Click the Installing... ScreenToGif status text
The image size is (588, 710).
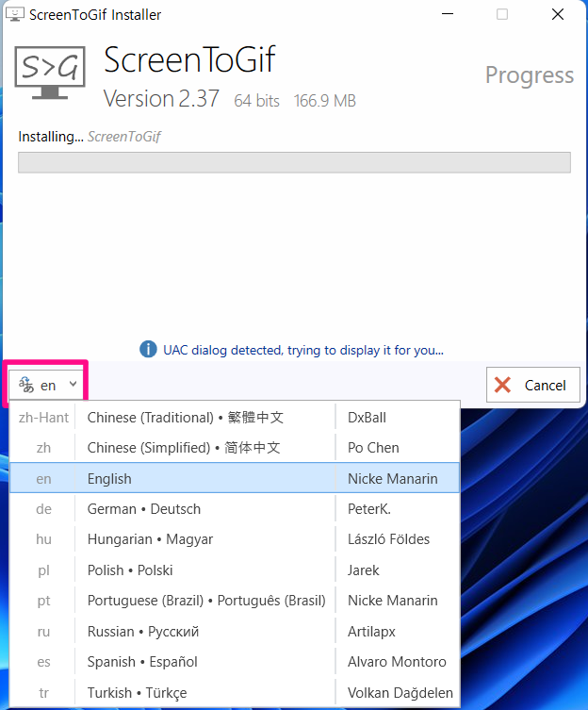pyautogui.click(x=90, y=137)
